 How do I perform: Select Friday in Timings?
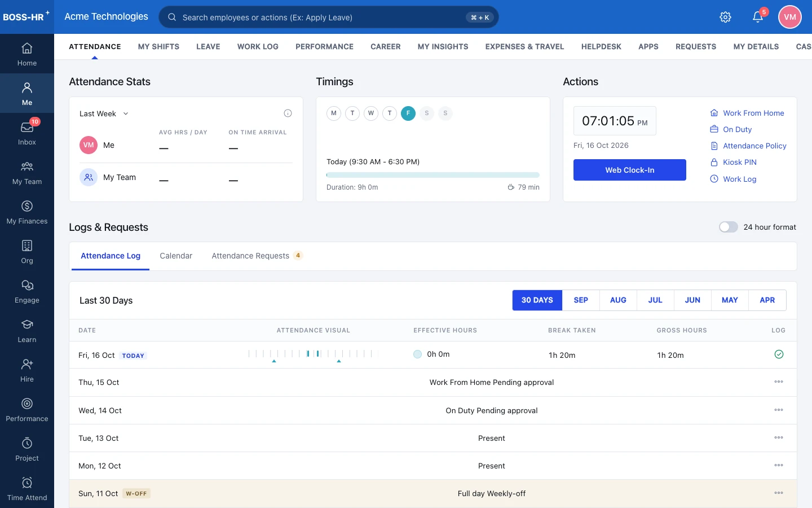pyautogui.click(x=408, y=113)
